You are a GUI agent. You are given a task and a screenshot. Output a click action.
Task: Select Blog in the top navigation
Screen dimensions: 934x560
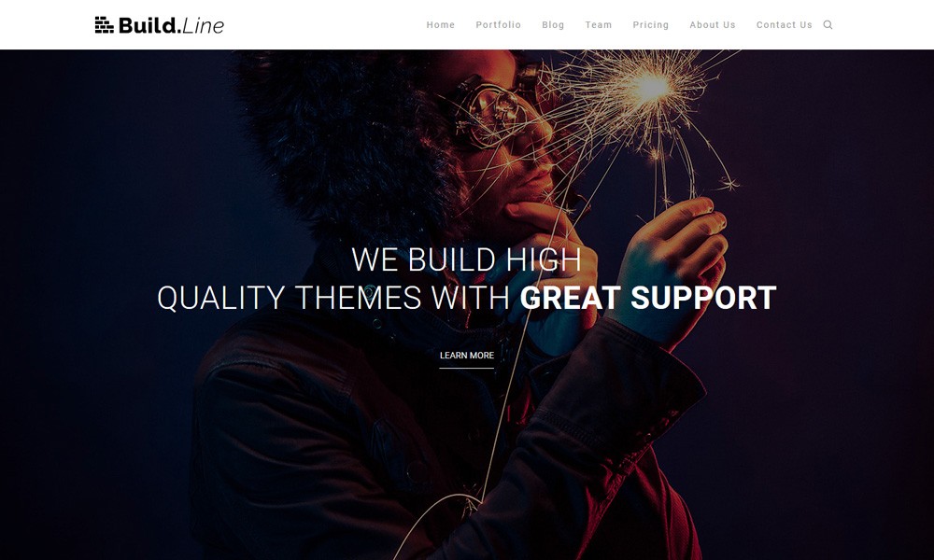click(x=553, y=25)
